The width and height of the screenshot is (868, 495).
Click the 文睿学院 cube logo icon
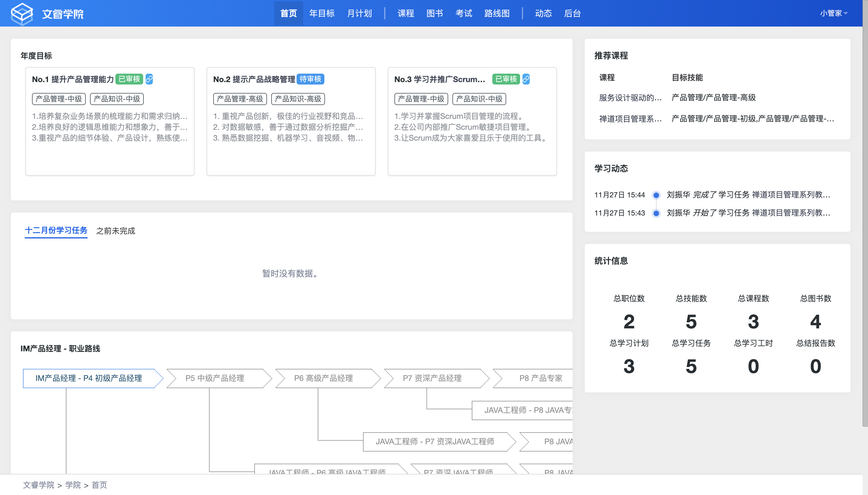pos(22,14)
